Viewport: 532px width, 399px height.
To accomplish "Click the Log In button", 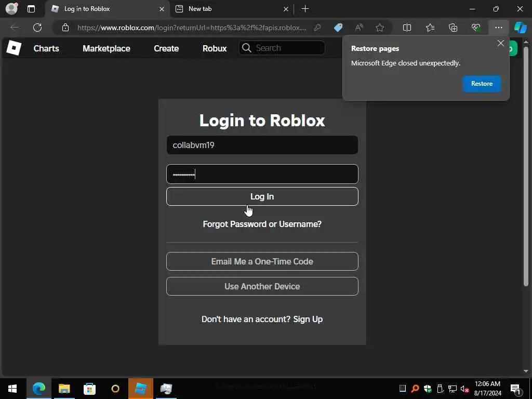I will pos(262,196).
